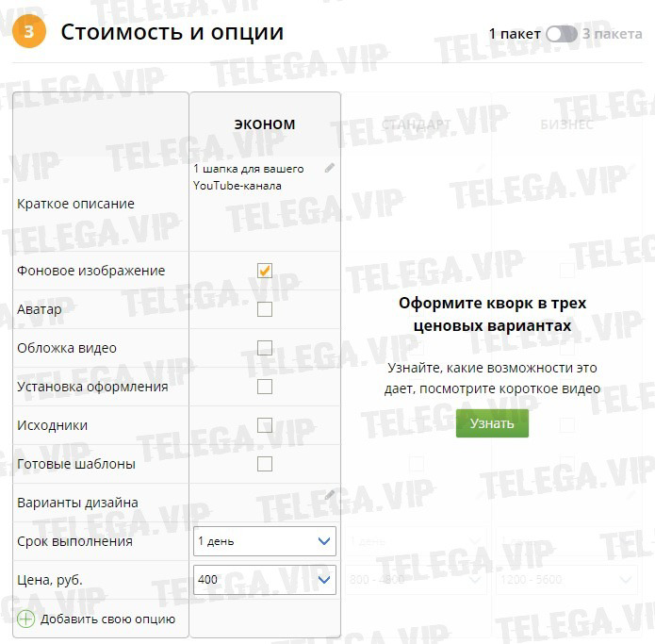The height and width of the screenshot is (644, 655).
Task: Tick the Готовые шаблоны checkbox
Action: click(x=265, y=464)
